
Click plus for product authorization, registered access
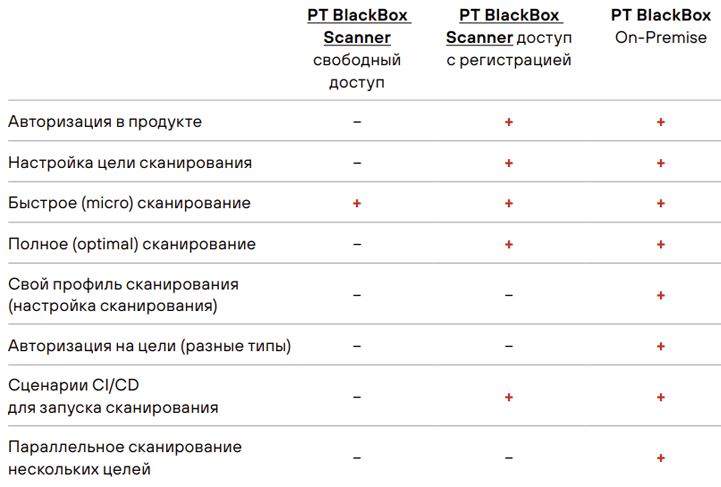[x=509, y=122]
